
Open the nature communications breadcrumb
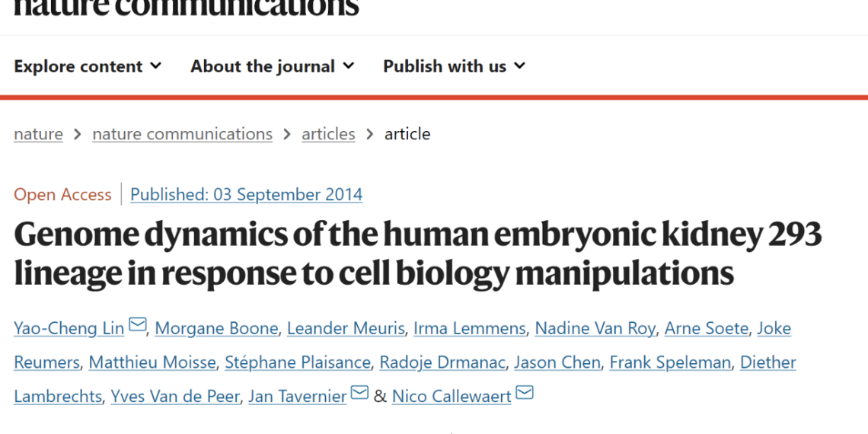coord(182,134)
